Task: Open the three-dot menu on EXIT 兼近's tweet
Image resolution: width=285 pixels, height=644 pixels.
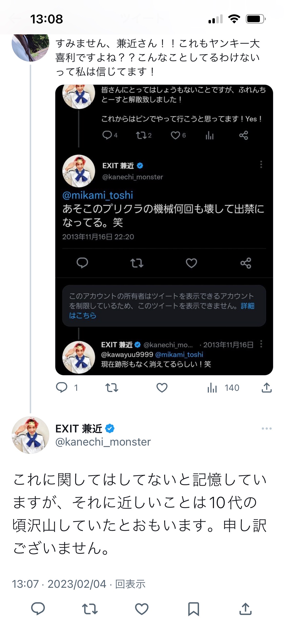Action: coord(266,429)
